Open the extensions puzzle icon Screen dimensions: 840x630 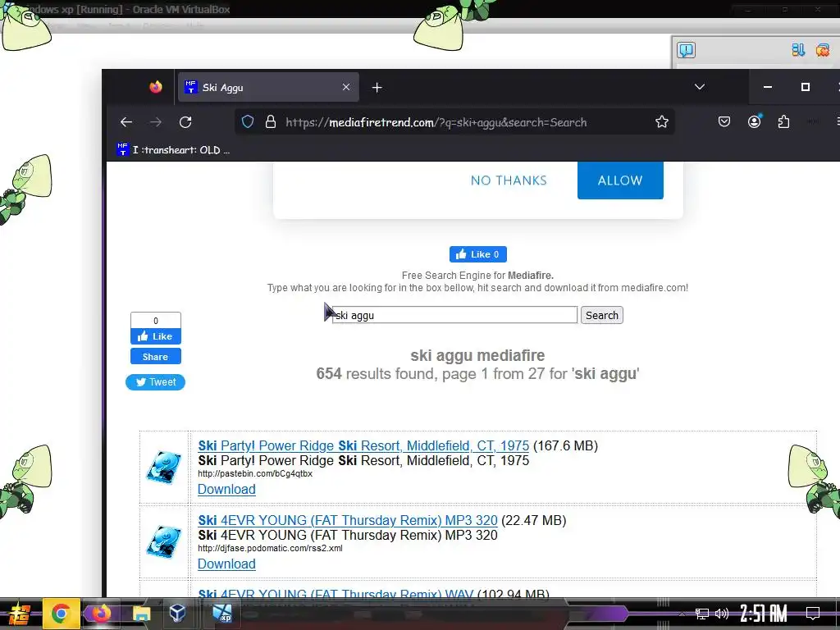point(783,122)
